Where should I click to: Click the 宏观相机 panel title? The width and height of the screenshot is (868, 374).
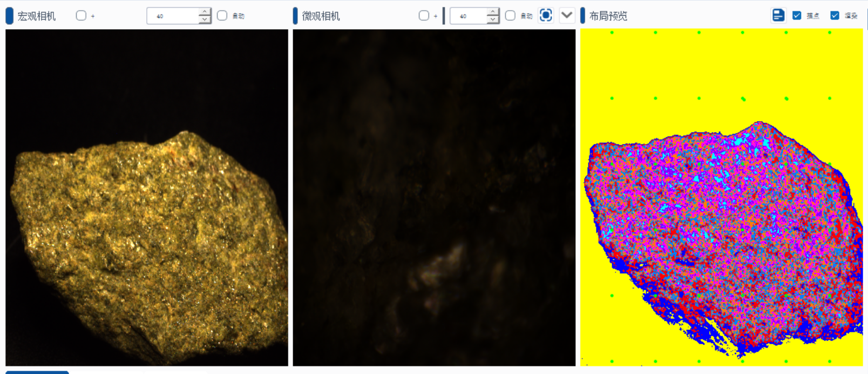pos(36,16)
